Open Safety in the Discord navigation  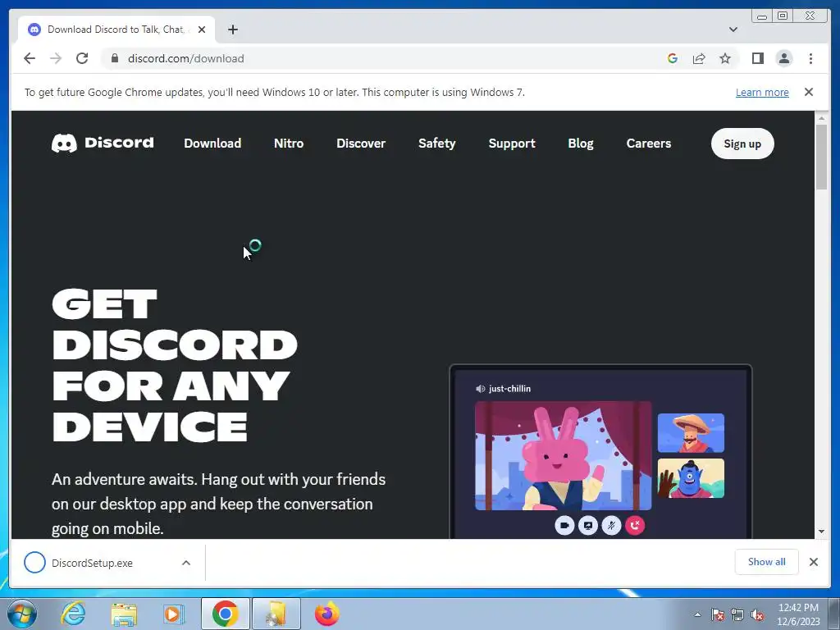click(437, 143)
